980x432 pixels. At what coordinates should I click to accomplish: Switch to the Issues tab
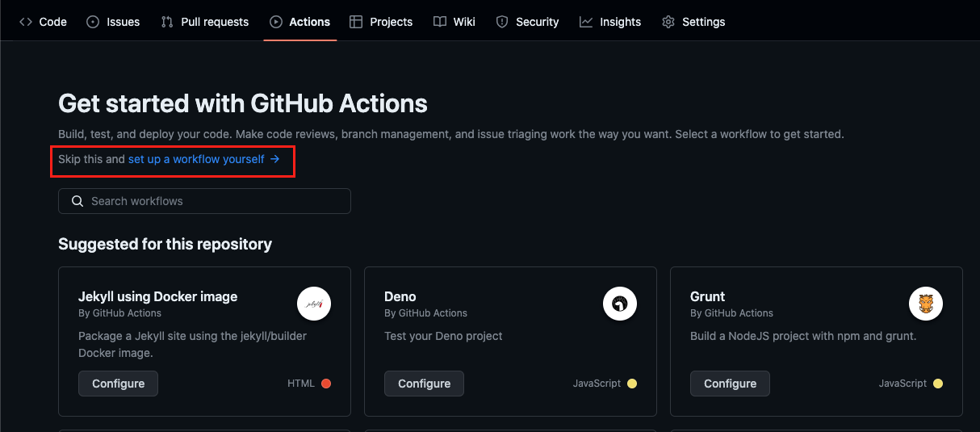point(113,22)
